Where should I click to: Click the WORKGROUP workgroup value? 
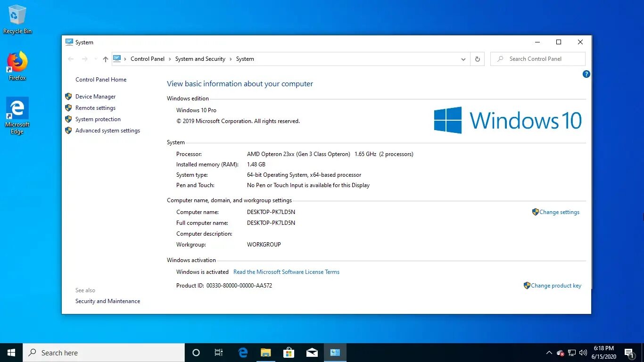click(264, 245)
